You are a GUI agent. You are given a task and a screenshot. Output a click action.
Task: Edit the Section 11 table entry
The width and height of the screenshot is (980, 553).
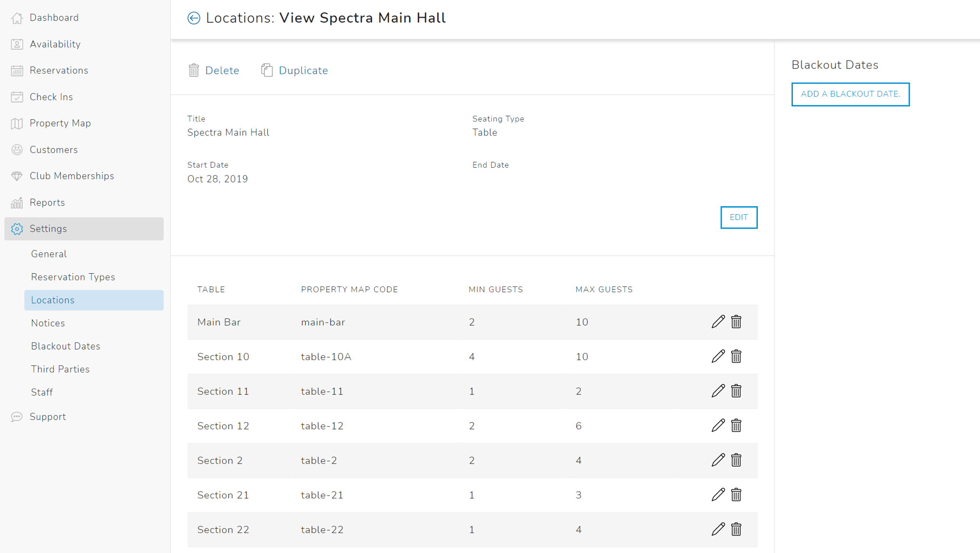coord(718,391)
